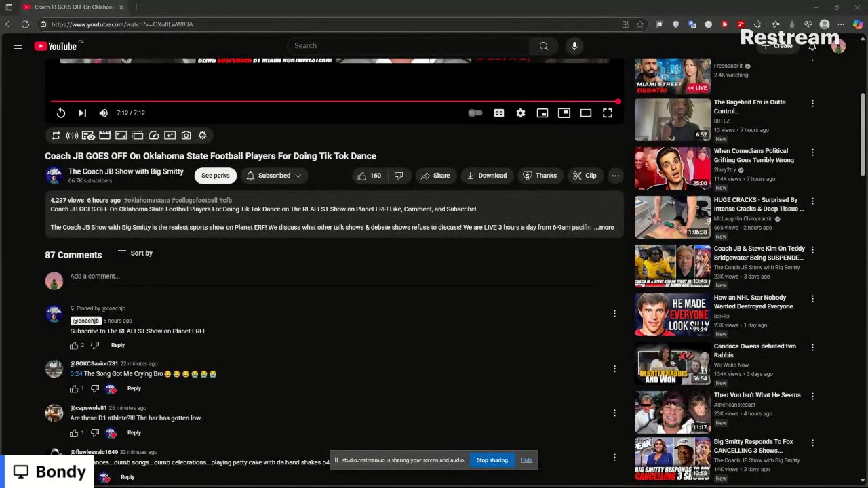Hide the screen sharing notification bar
The width and height of the screenshot is (868, 488).
pyautogui.click(x=526, y=460)
